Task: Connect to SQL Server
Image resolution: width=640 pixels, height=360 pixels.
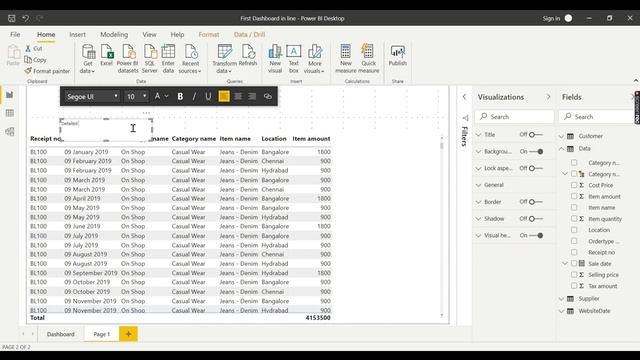Action: (149, 59)
